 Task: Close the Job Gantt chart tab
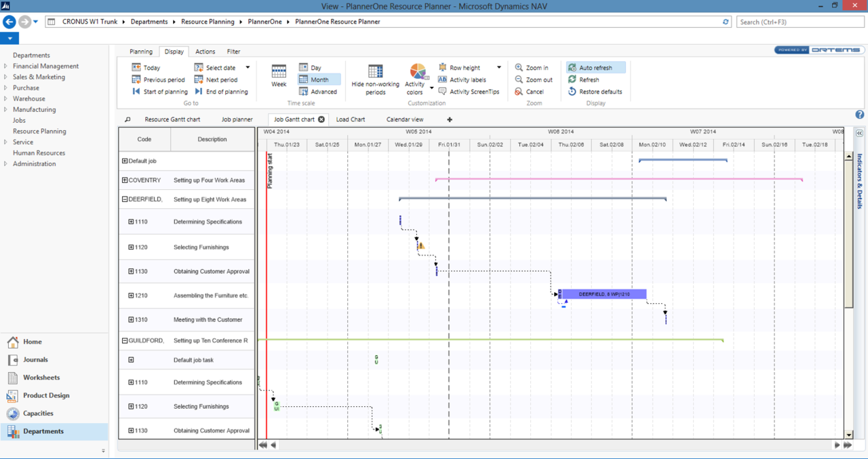tap(321, 119)
